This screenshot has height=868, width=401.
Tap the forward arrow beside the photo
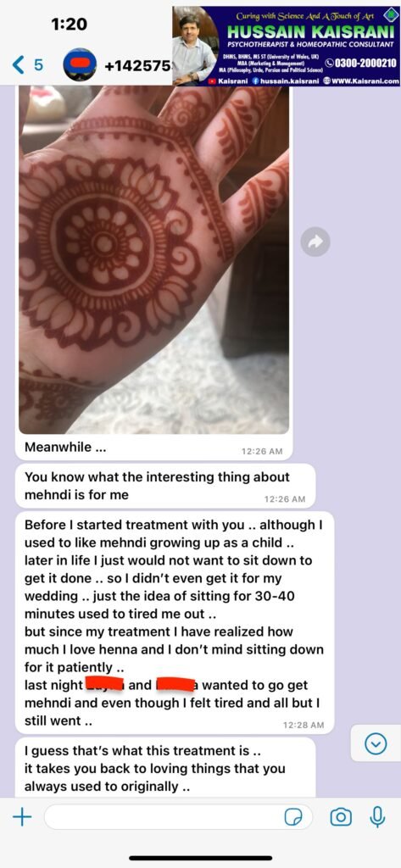(315, 242)
